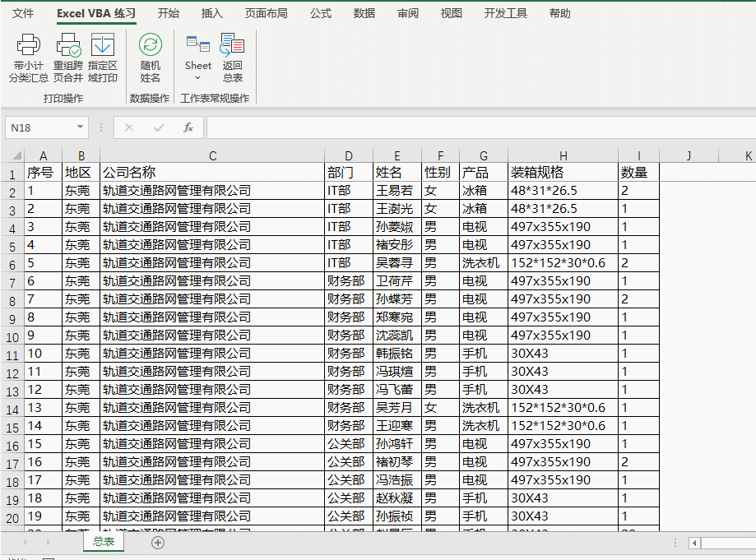Screen dimensions: 756x560
Task: Click the formula bar cancel X icon
Action: tap(128, 127)
